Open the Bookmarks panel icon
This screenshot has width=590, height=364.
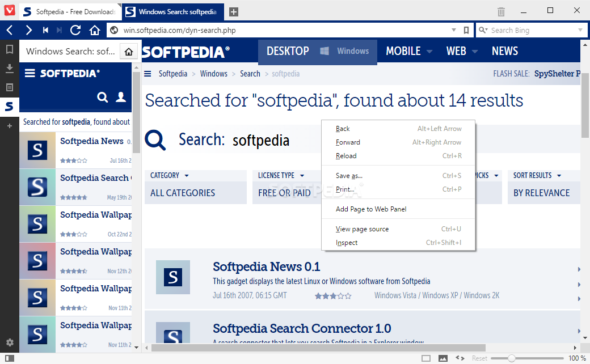click(10, 49)
